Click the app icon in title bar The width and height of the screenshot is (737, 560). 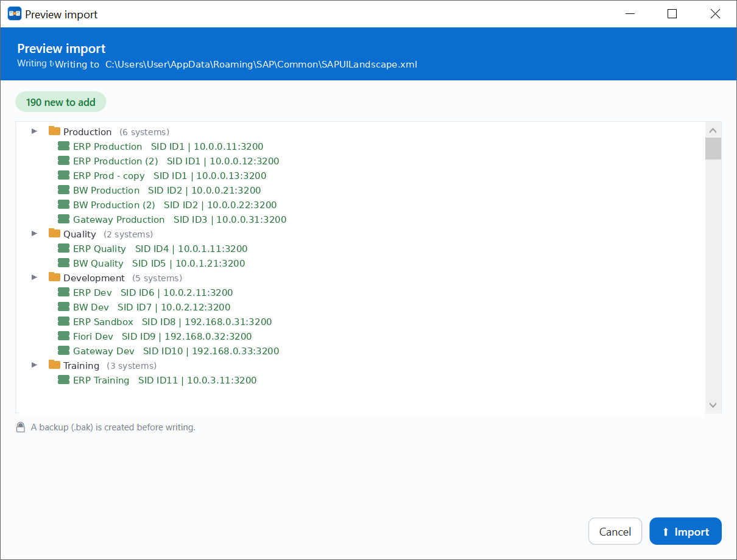point(15,14)
